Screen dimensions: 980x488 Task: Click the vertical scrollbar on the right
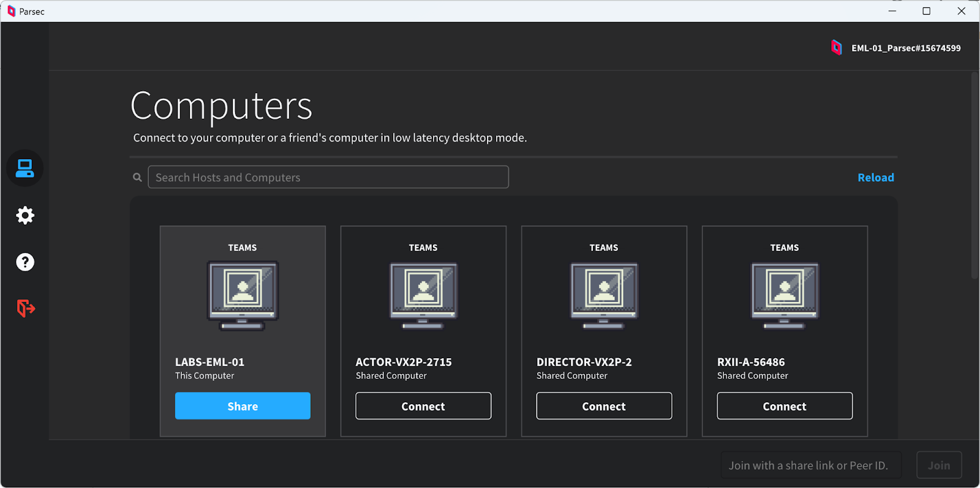pyautogui.click(x=974, y=176)
